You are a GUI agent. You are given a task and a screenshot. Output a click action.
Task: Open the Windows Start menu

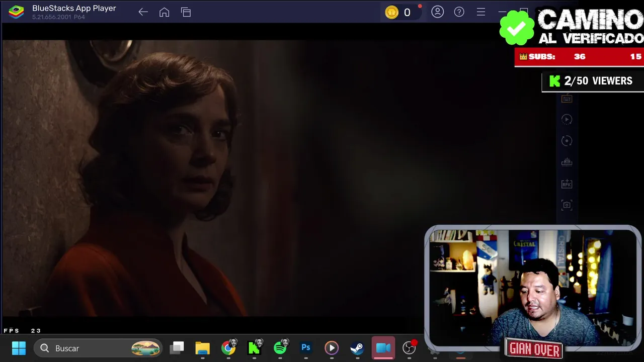[19, 348]
